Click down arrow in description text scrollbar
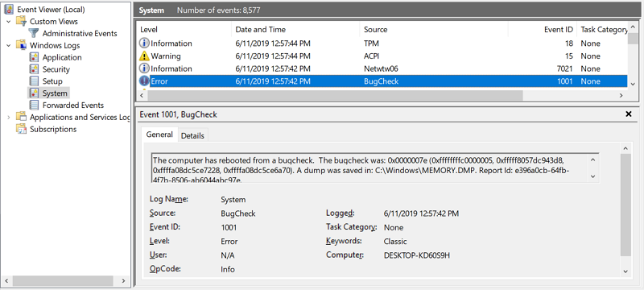 pos(592,176)
